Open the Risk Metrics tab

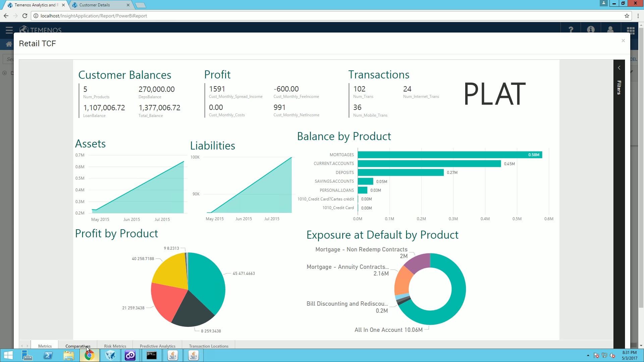(x=115, y=346)
